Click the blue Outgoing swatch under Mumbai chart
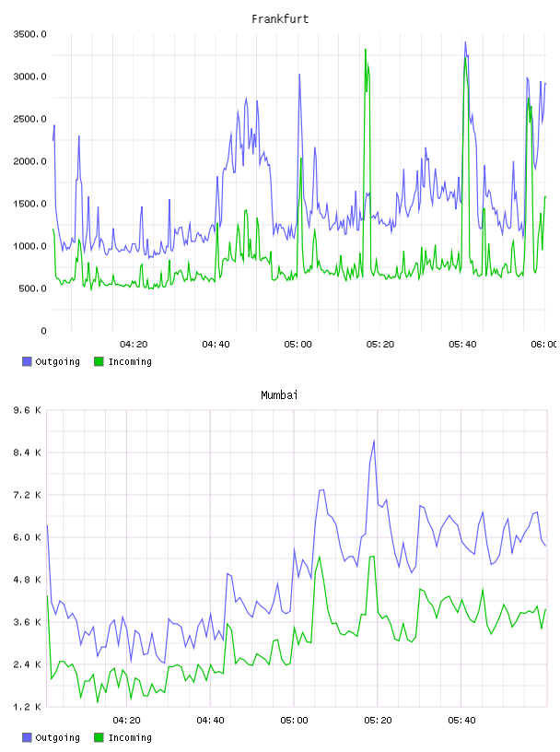This screenshot has width=560, height=752. pyautogui.click(x=27, y=737)
